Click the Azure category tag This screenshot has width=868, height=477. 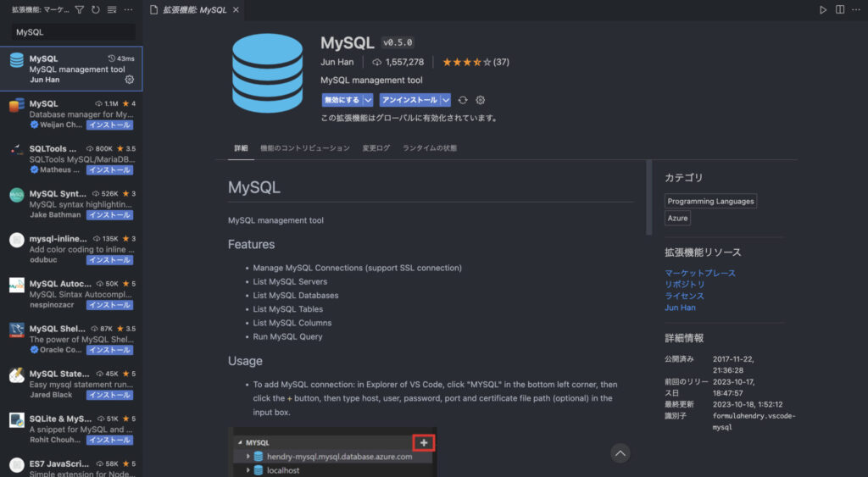[677, 218]
